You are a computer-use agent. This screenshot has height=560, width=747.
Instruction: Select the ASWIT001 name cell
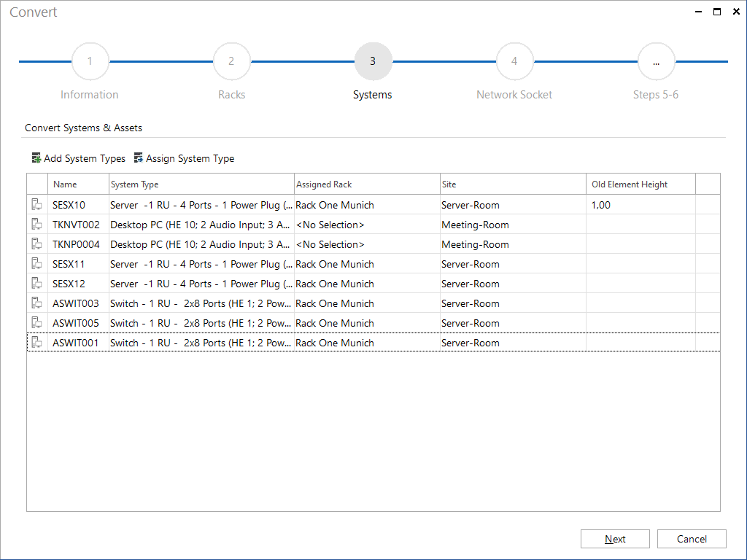pos(79,343)
